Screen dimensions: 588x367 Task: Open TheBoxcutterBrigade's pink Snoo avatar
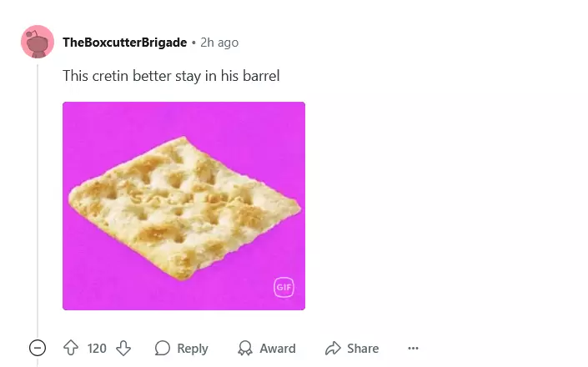tap(38, 42)
